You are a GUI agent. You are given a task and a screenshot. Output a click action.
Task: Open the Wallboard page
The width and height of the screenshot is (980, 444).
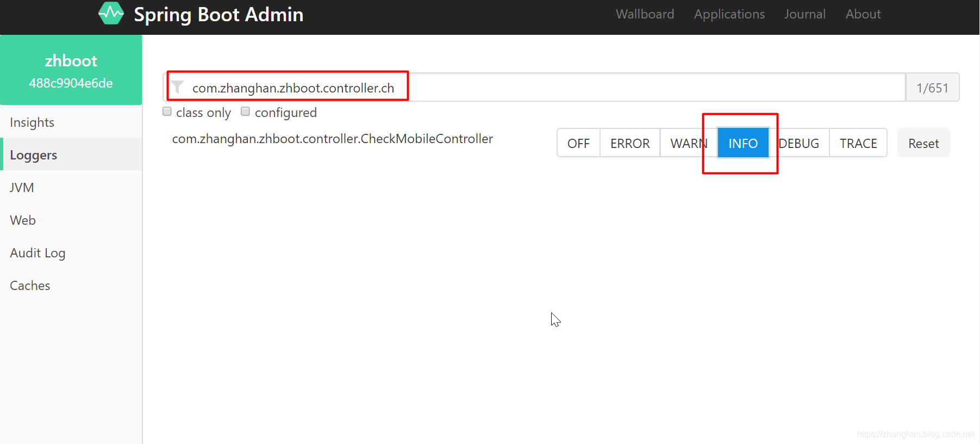(645, 14)
